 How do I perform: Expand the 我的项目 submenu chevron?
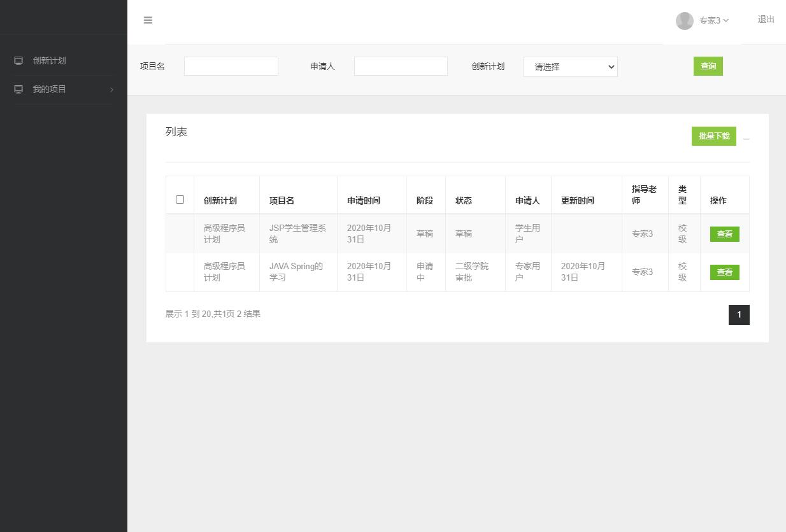(x=112, y=90)
